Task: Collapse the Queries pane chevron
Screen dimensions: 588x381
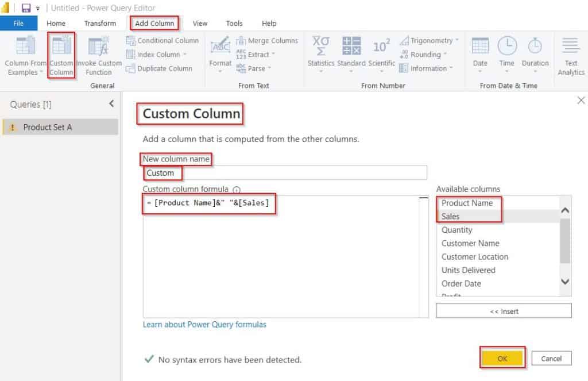Action: tap(111, 103)
